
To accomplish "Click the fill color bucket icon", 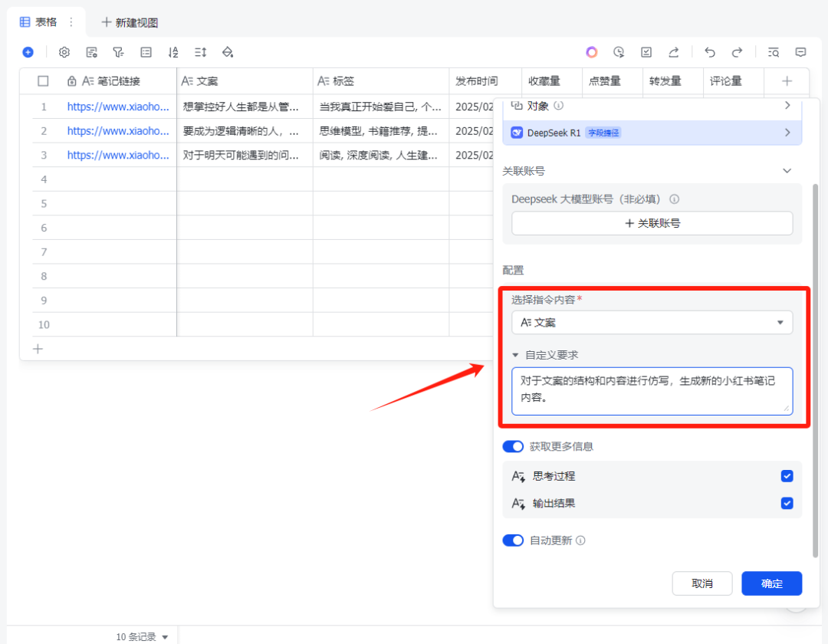I will click(227, 52).
